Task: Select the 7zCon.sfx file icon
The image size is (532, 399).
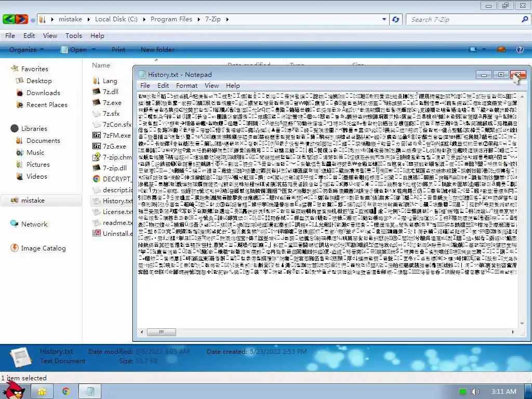Action: click(x=96, y=124)
